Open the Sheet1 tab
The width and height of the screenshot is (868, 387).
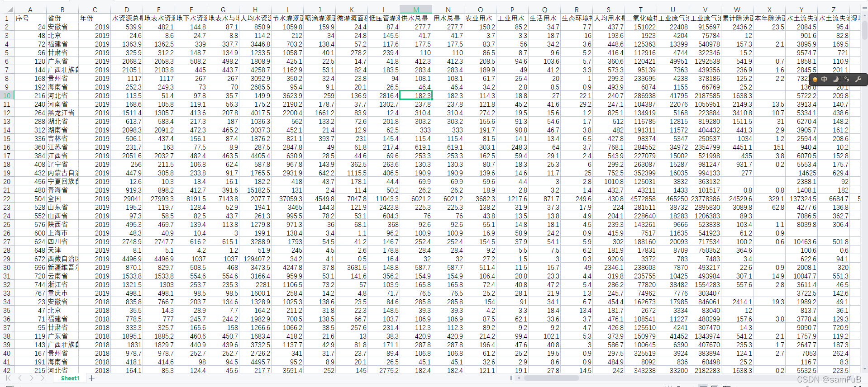(x=70, y=378)
